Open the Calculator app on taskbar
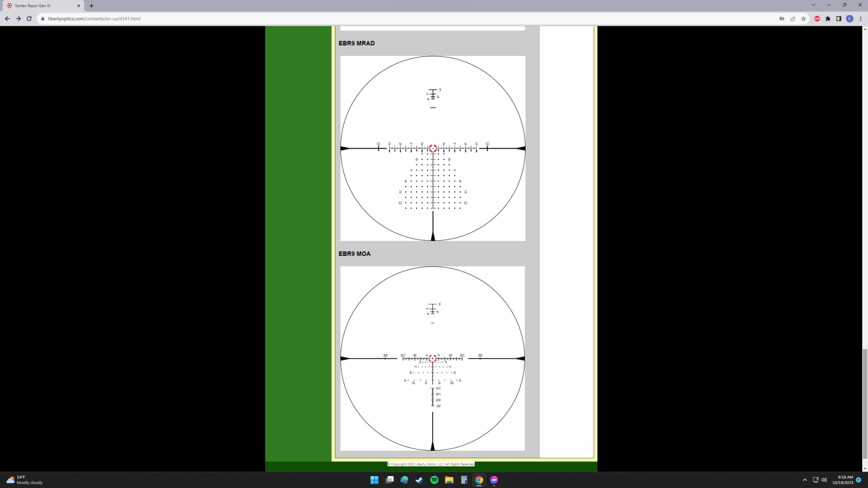 (x=464, y=480)
